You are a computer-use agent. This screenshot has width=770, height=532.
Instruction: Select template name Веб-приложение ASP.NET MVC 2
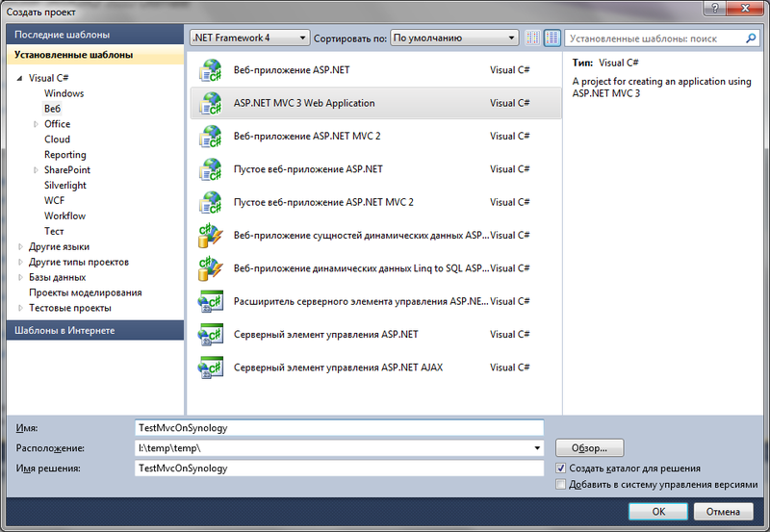(307, 136)
